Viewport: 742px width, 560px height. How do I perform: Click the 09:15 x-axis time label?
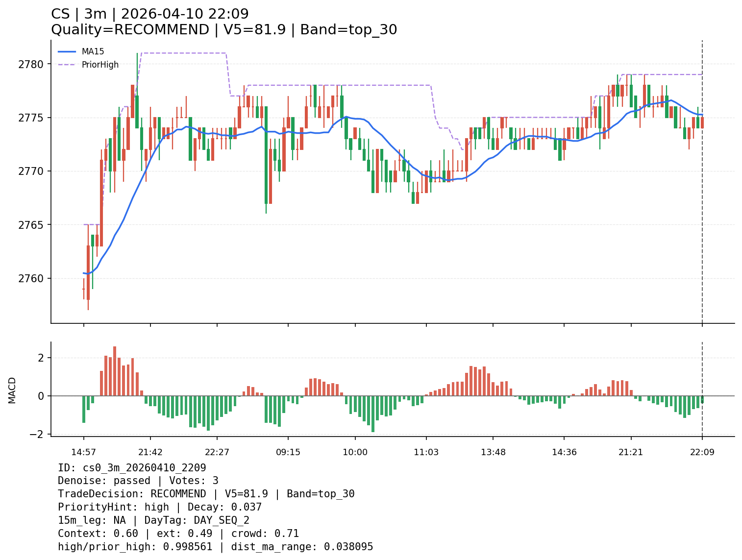288,452
